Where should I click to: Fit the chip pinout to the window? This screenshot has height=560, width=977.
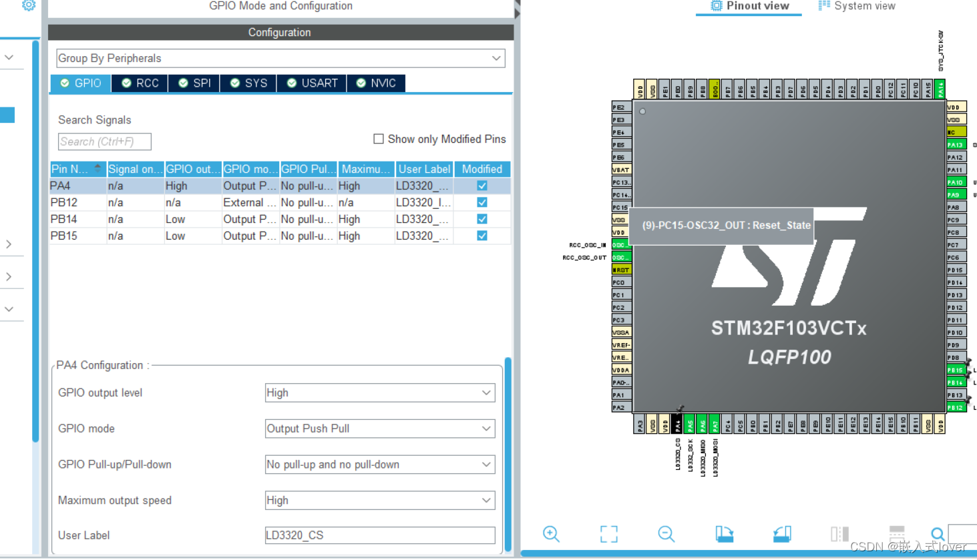tap(608, 534)
